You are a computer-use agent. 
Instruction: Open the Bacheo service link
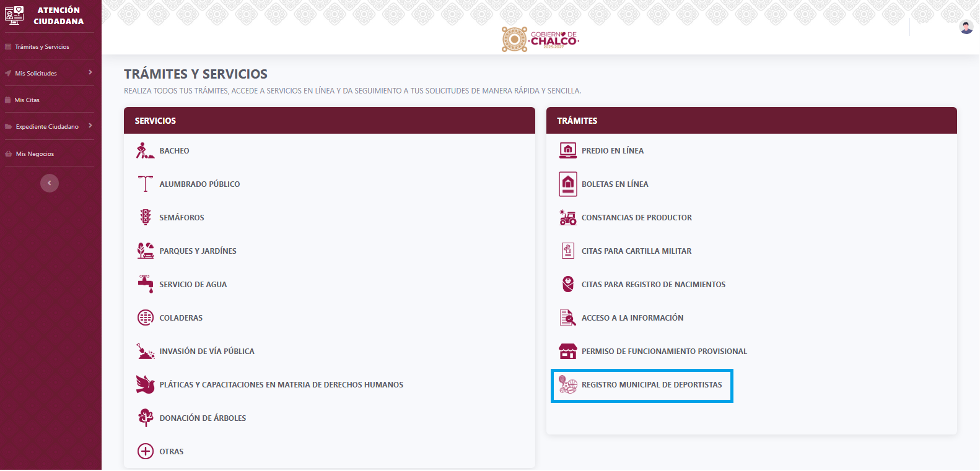point(175,150)
